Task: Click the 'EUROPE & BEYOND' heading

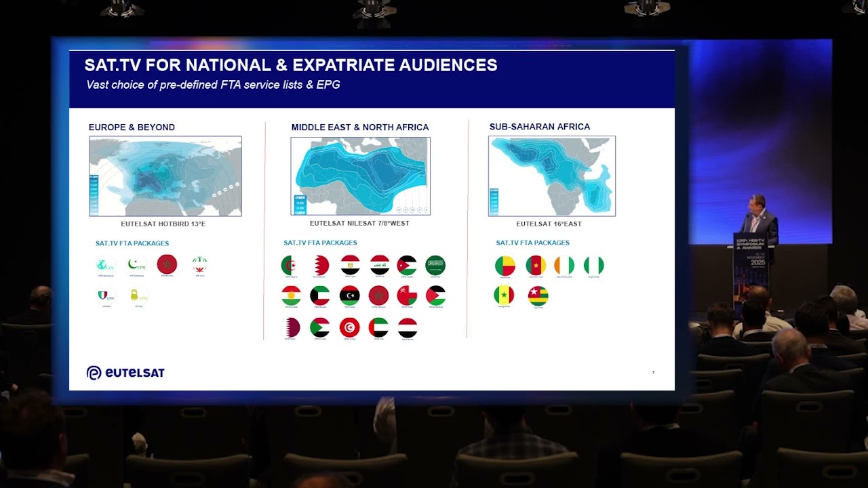Action: click(x=132, y=127)
